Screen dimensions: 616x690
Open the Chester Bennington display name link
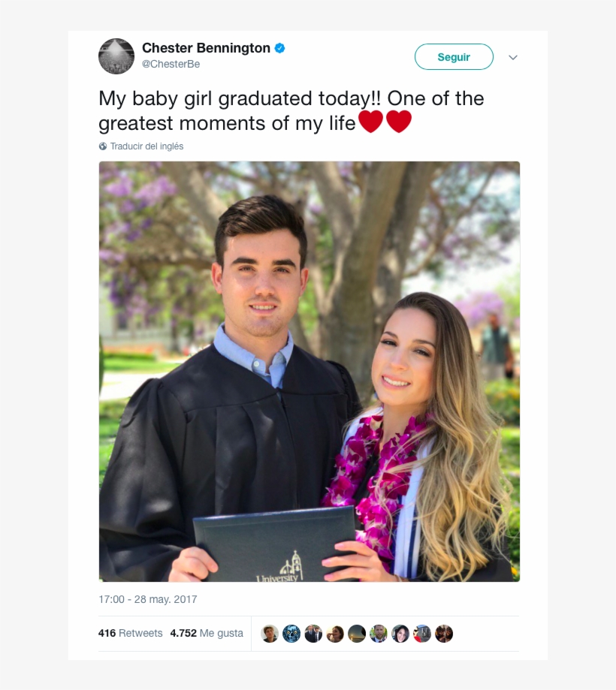click(206, 48)
